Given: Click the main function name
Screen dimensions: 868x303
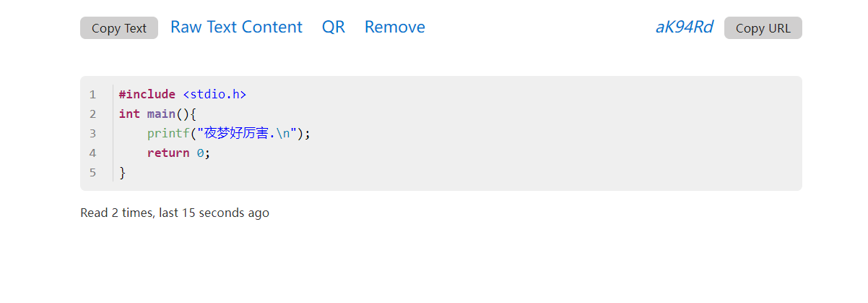Looking at the screenshot, I should pyautogui.click(x=161, y=114).
